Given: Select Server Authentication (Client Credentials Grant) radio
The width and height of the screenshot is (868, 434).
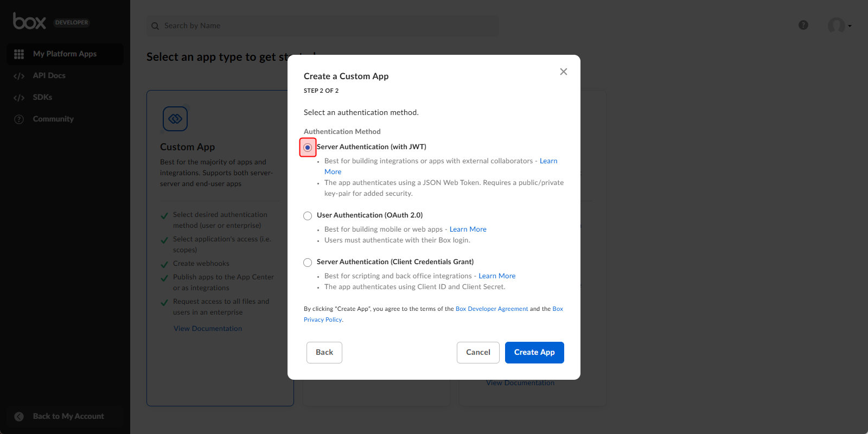Looking at the screenshot, I should click(x=308, y=263).
